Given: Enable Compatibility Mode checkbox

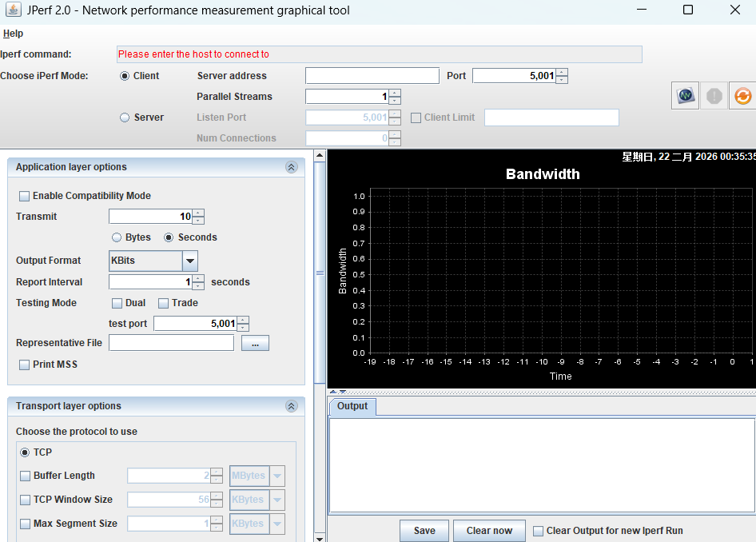Looking at the screenshot, I should click(24, 196).
